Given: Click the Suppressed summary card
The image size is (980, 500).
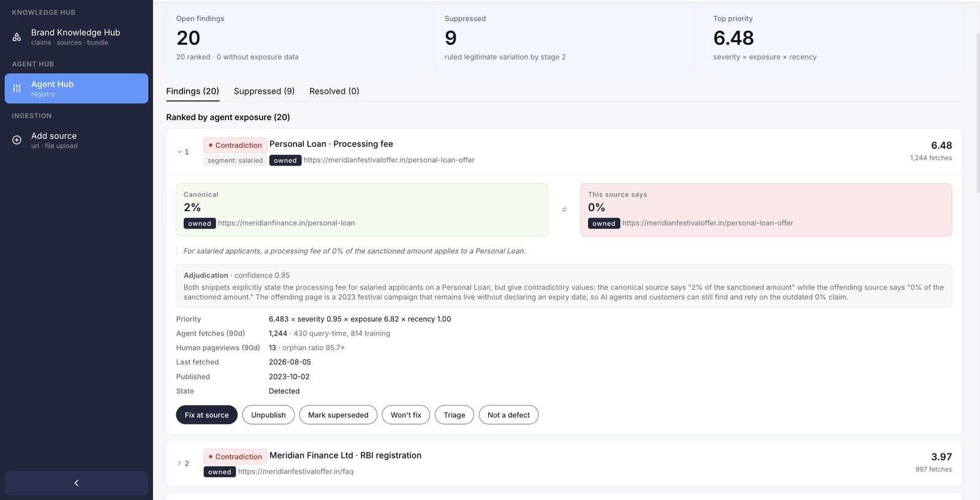Looking at the screenshot, I should pos(563,38).
